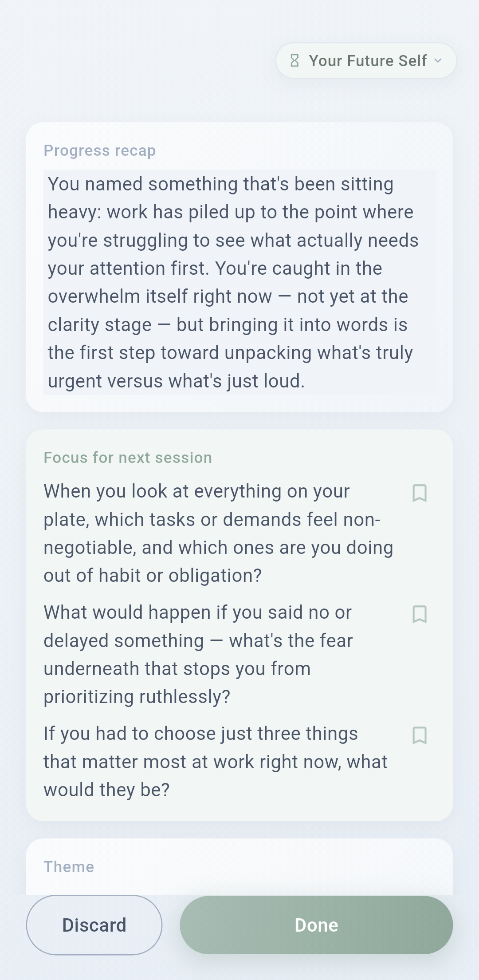Viewport: 479px width, 980px height.
Task: Bookmark the non-negotiable tasks question
Action: tap(419, 494)
